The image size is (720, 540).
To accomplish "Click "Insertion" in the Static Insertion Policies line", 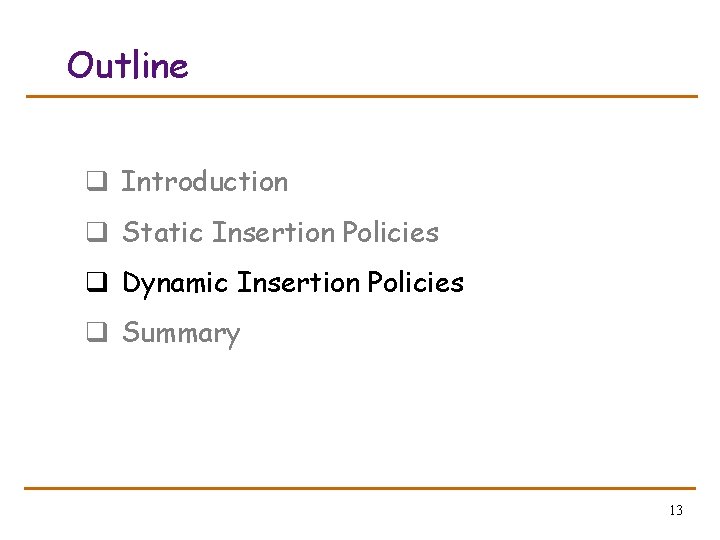I will click(274, 233).
